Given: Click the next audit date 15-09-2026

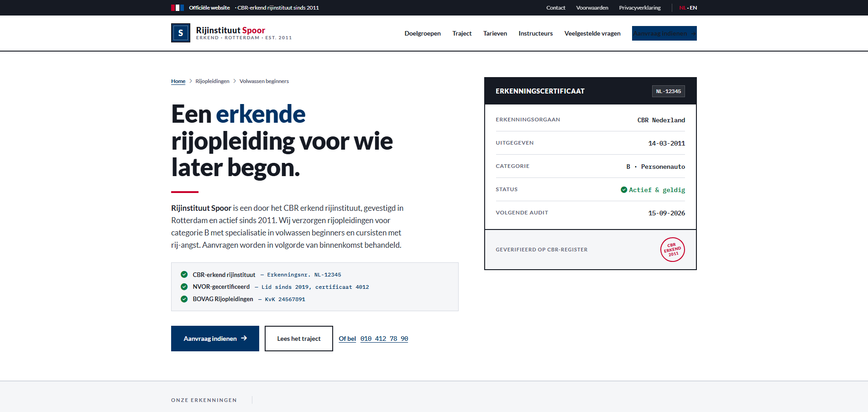Looking at the screenshot, I should (666, 213).
